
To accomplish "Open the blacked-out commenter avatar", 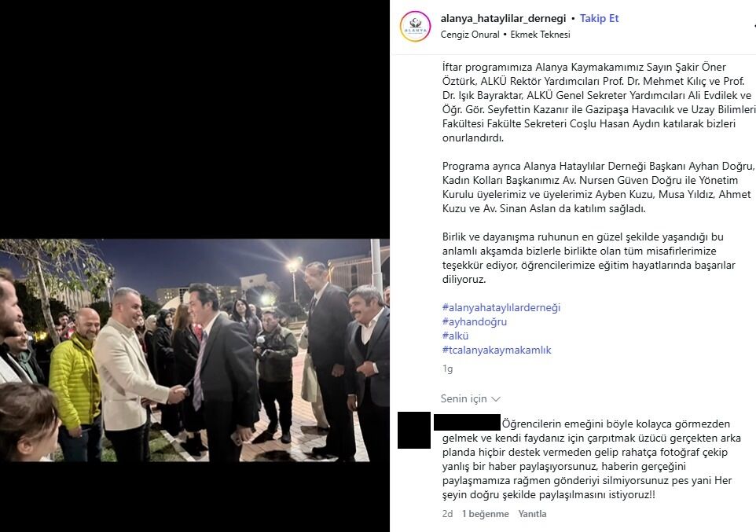I will point(414,430).
